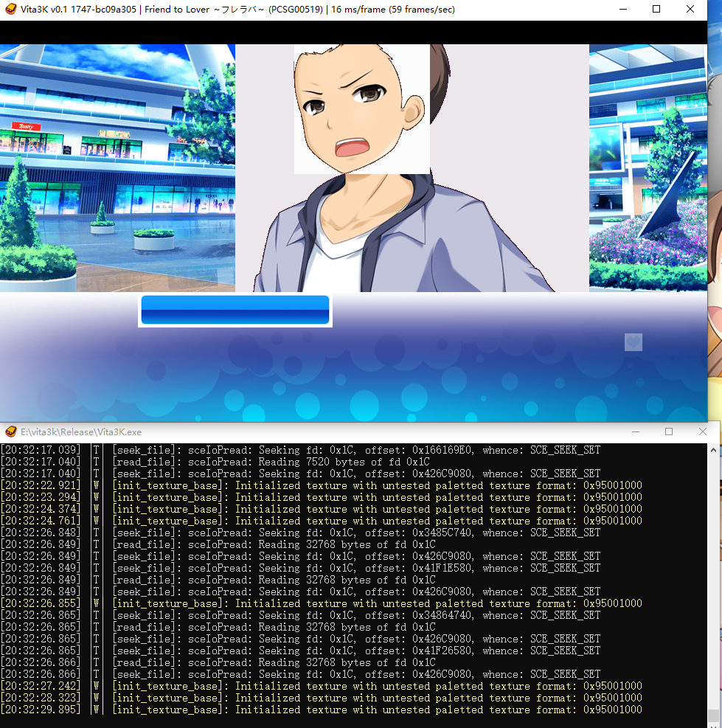Select warning log line timestamped 20:32:22.921
722x728 pixels.
click(322, 485)
